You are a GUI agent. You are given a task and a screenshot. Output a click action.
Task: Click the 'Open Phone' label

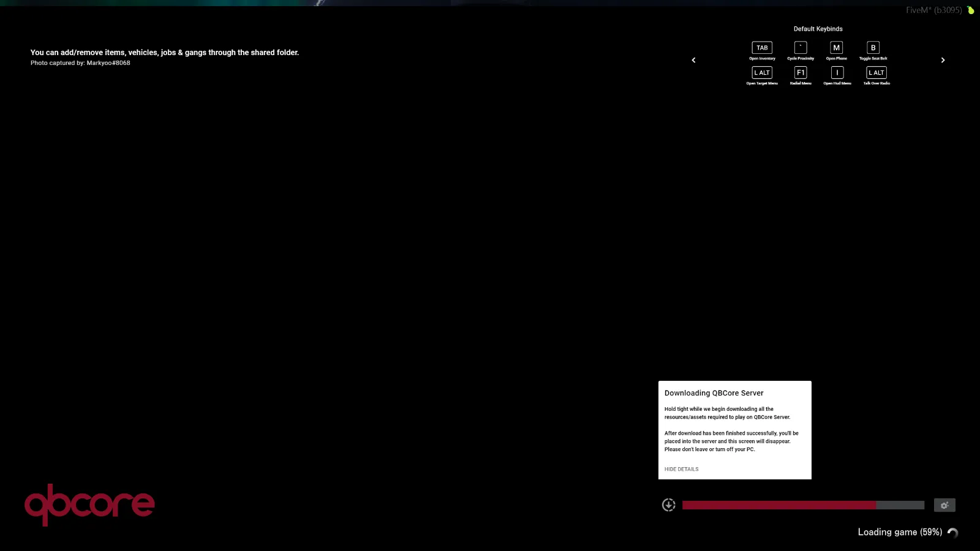(x=837, y=59)
